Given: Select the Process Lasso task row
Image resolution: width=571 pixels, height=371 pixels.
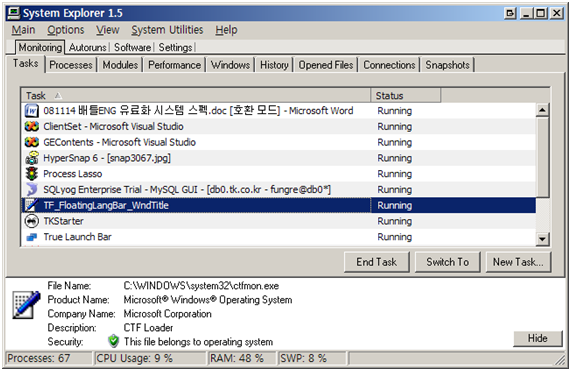Looking at the screenshot, I should pyautogui.click(x=279, y=174).
